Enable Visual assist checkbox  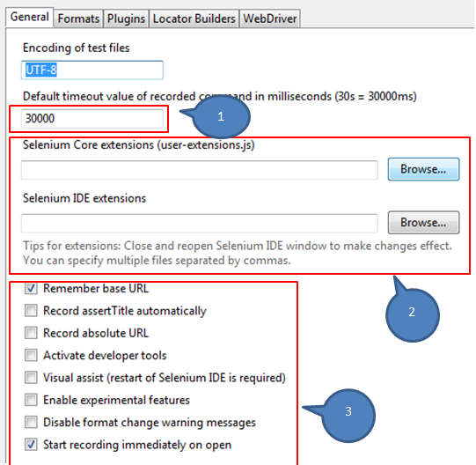31,378
